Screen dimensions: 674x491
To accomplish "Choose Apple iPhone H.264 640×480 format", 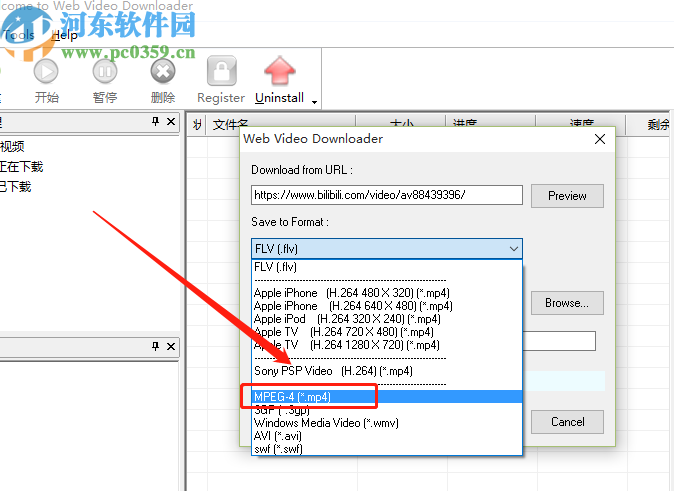I will click(x=387, y=306).
